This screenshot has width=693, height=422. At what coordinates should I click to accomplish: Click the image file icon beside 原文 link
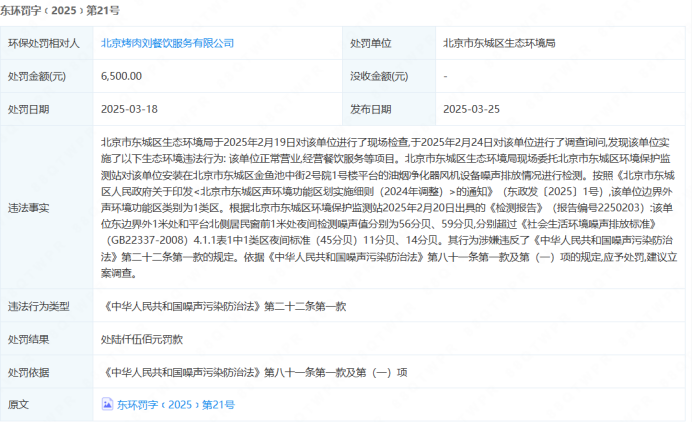click(x=108, y=405)
